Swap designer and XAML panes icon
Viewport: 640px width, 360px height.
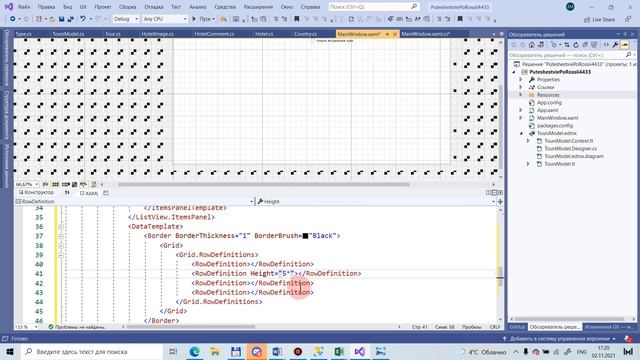pos(67,193)
